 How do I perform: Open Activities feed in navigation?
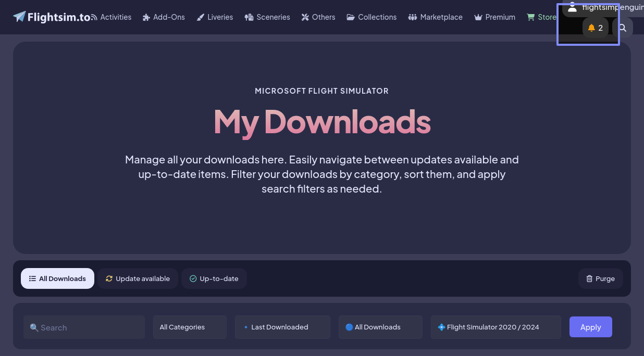click(110, 17)
